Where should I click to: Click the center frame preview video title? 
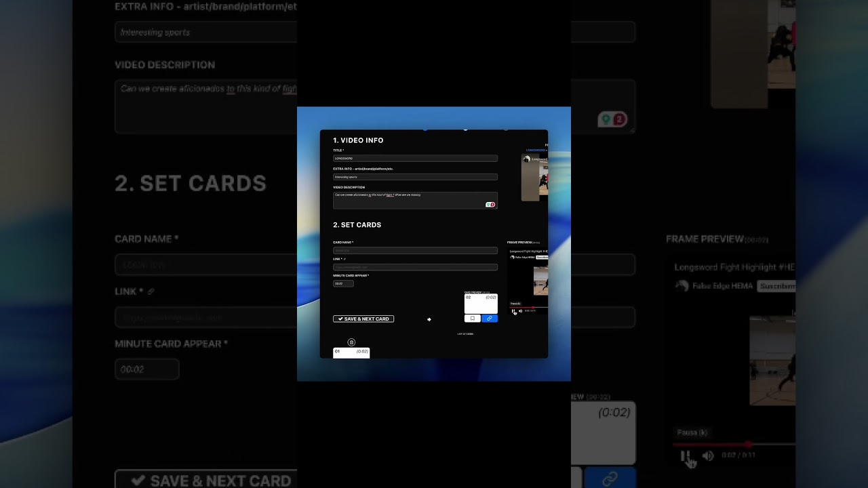(528, 251)
